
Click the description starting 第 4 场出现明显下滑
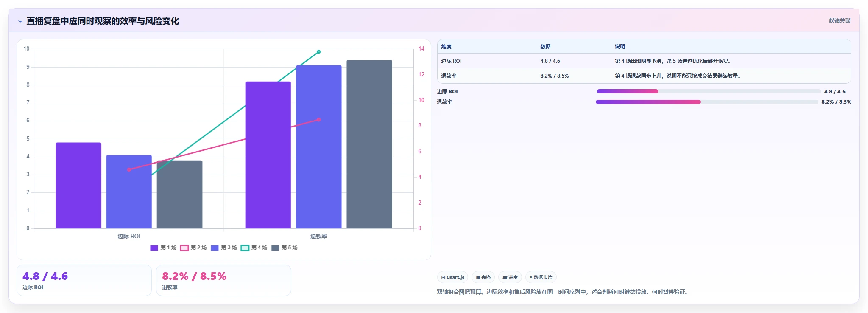point(673,61)
